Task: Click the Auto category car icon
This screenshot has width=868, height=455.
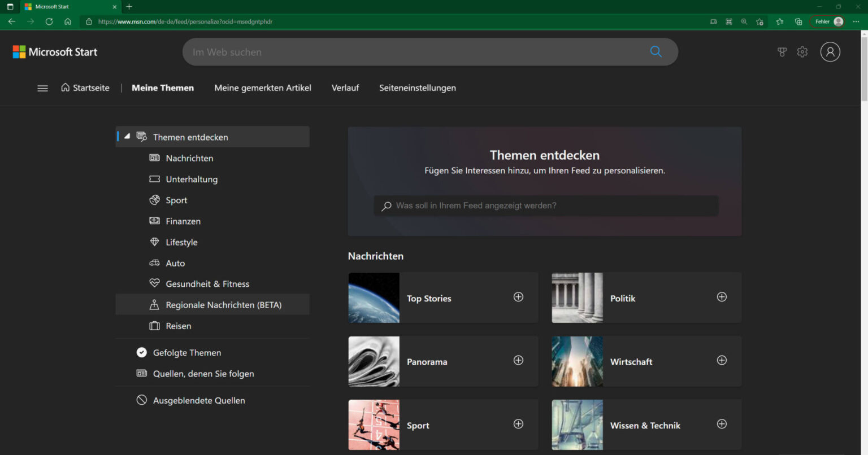Action: pyautogui.click(x=155, y=262)
